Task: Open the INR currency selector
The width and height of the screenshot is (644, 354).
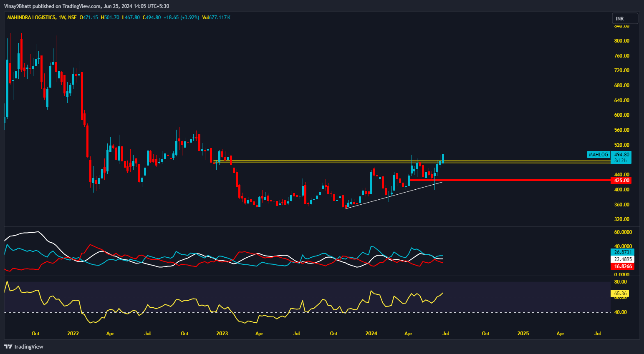Action: click(x=625, y=19)
